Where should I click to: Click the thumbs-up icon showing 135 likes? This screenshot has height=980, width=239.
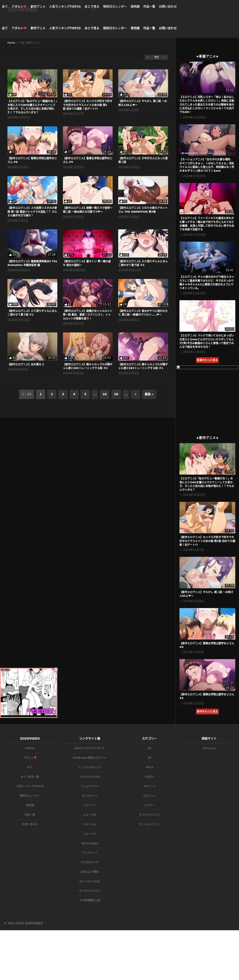pos(121,255)
